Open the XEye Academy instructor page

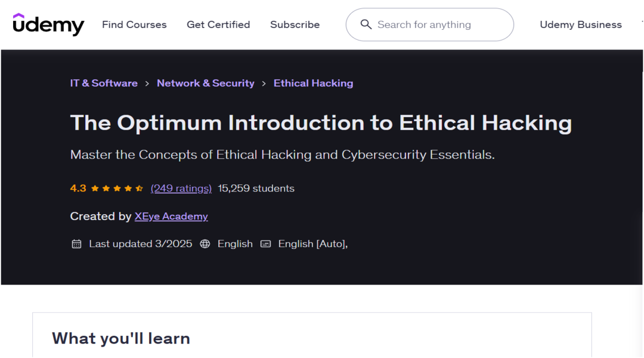[171, 217]
